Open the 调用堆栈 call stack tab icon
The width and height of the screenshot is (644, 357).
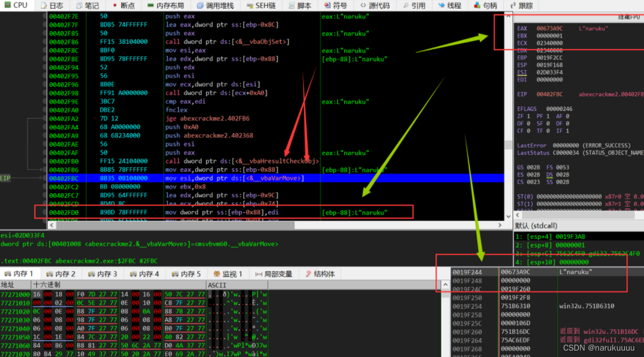(215, 5)
